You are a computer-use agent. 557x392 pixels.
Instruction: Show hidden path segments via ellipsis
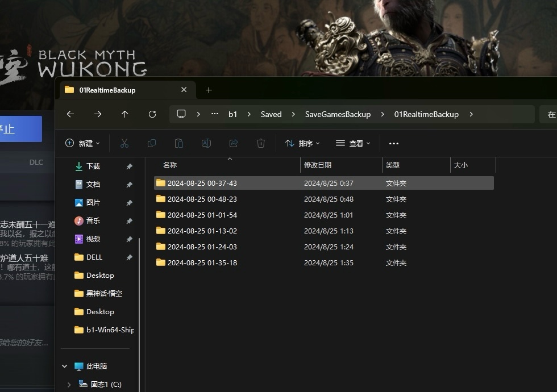pyautogui.click(x=215, y=114)
